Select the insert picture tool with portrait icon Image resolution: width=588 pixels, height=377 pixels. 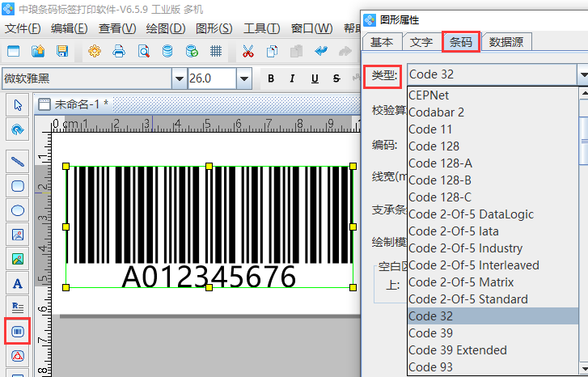click(x=18, y=235)
